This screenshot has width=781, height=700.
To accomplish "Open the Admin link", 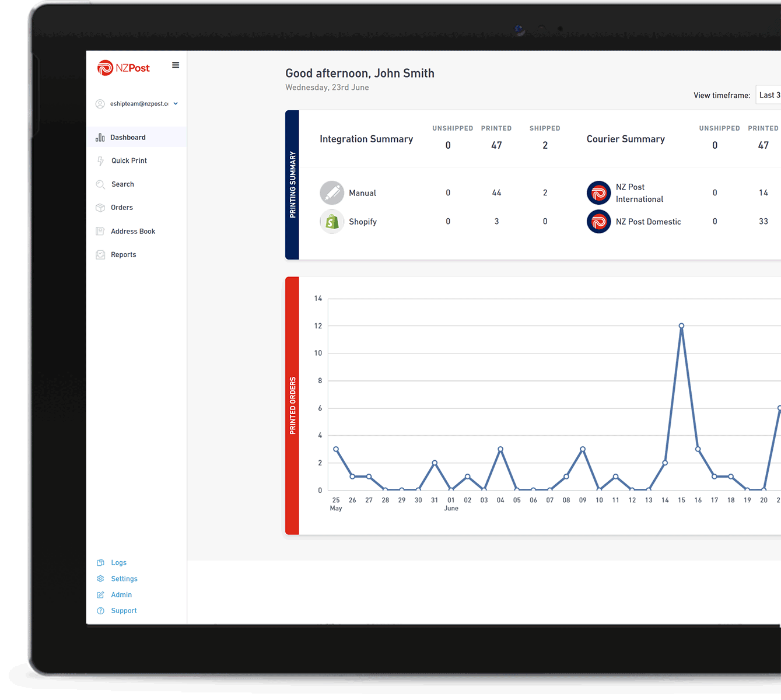I will tap(121, 595).
